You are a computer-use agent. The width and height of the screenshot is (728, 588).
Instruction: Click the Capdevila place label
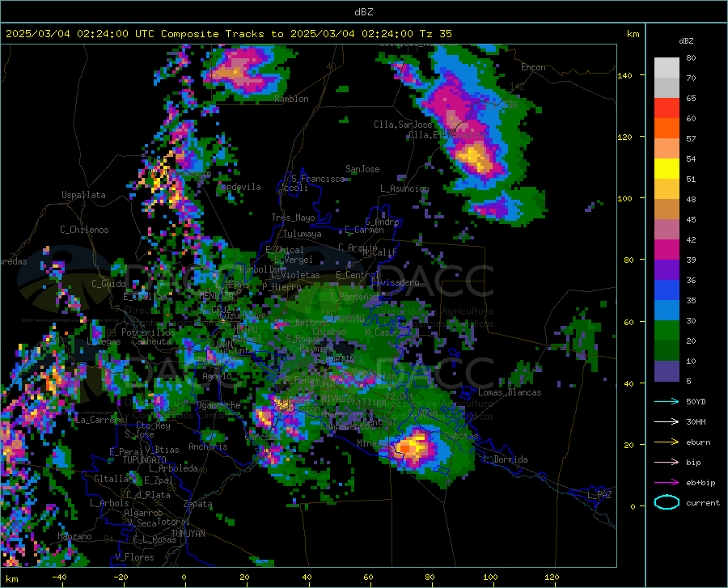tap(239, 187)
